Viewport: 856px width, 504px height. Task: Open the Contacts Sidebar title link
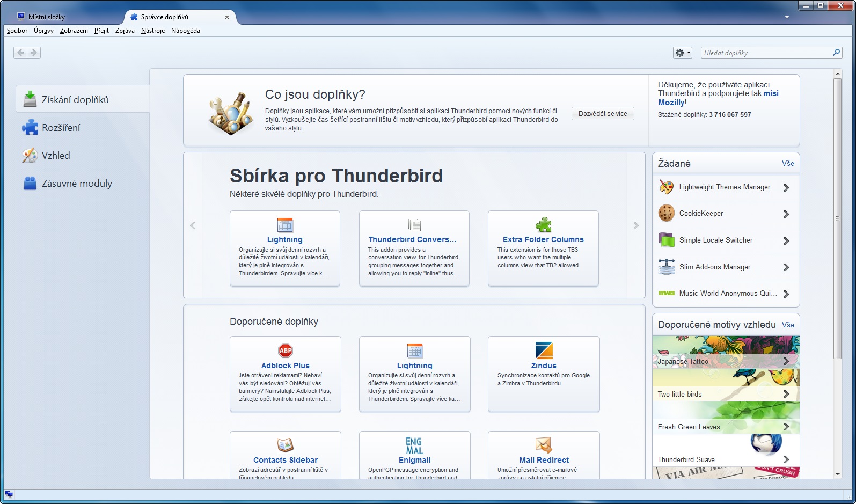click(286, 460)
